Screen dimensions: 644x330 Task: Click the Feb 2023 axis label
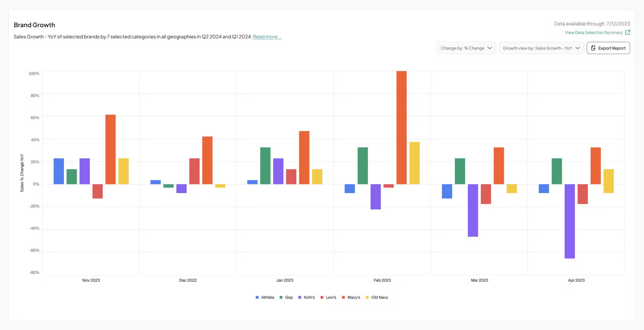(x=382, y=280)
